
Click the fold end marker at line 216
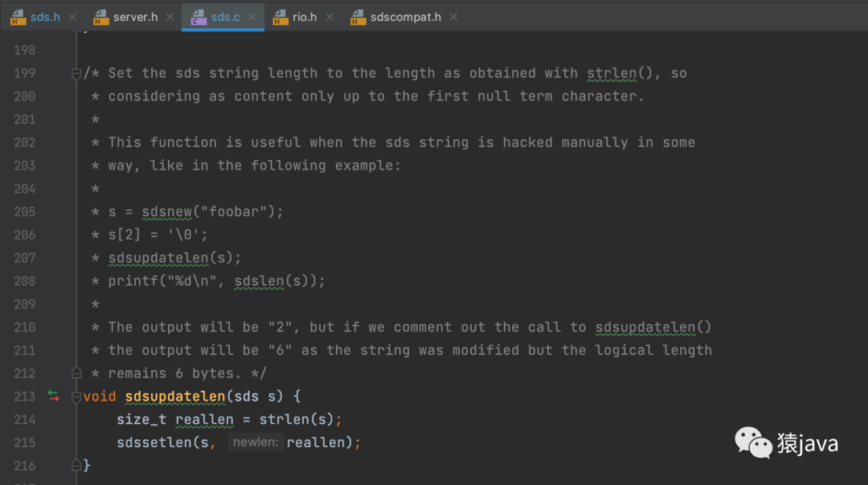coord(76,465)
